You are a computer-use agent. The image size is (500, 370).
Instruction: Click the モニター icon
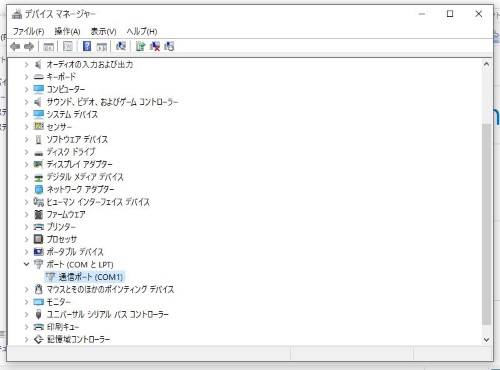(x=38, y=302)
